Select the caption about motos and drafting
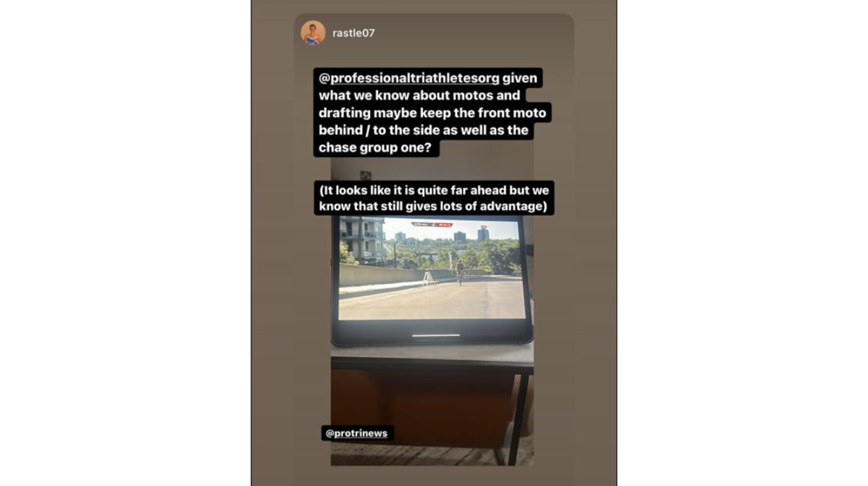Viewport: 868px width, 486px height. pyautogui.click(x=428, y=112)
